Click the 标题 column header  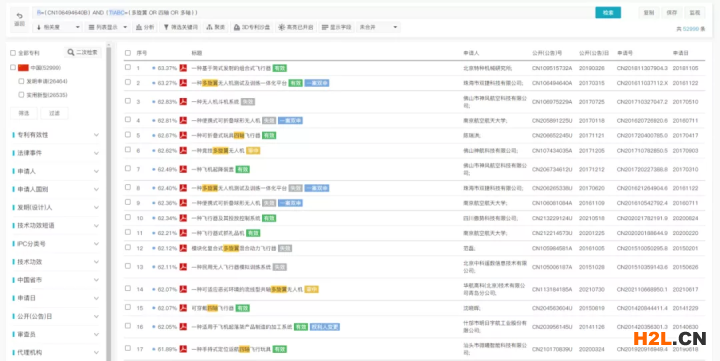[197, 53]
